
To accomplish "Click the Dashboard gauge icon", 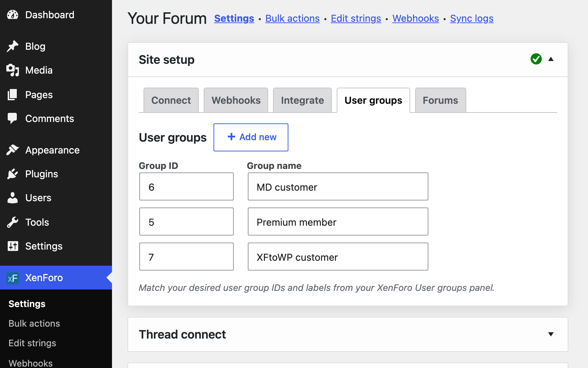I will click(x=13, y=15).
